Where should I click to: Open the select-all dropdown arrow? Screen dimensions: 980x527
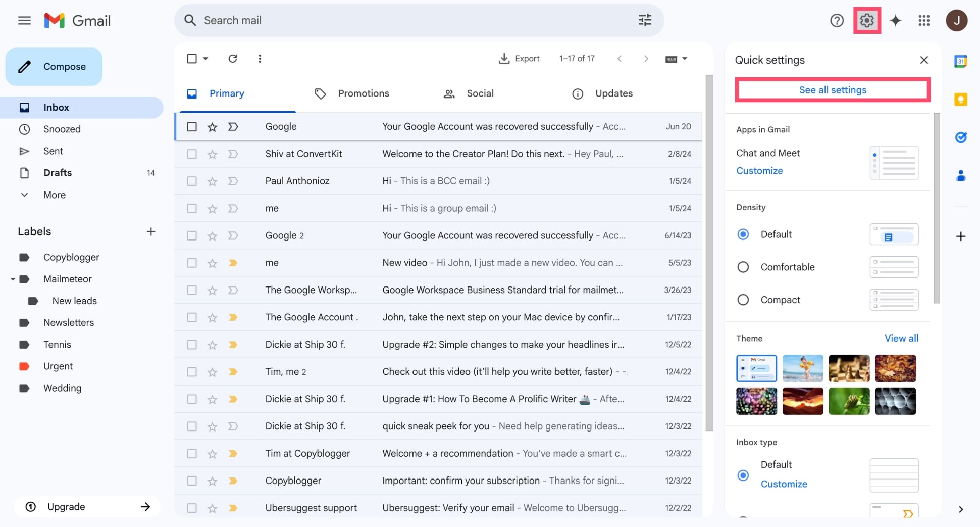coord(204,58)
